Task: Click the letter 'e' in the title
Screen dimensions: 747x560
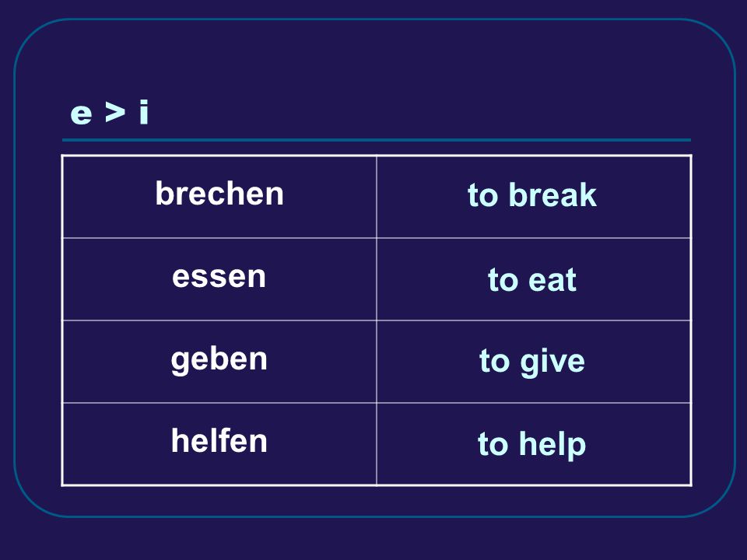Action: click(x=81, y=115)
